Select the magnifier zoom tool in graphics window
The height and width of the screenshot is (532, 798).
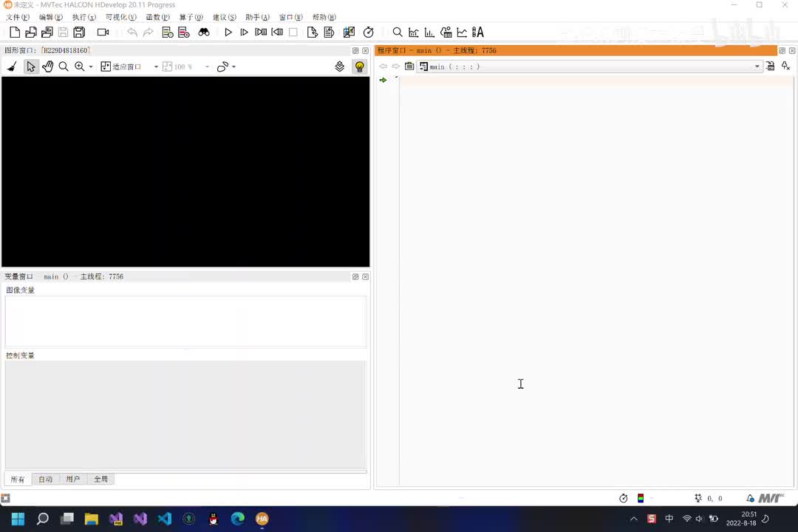coord(64,66)
